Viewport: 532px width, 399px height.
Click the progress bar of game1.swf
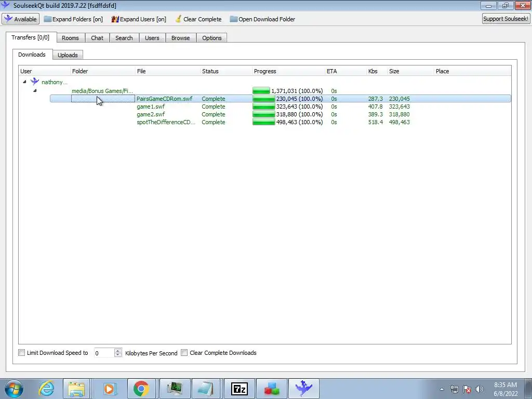coord(263,107)
